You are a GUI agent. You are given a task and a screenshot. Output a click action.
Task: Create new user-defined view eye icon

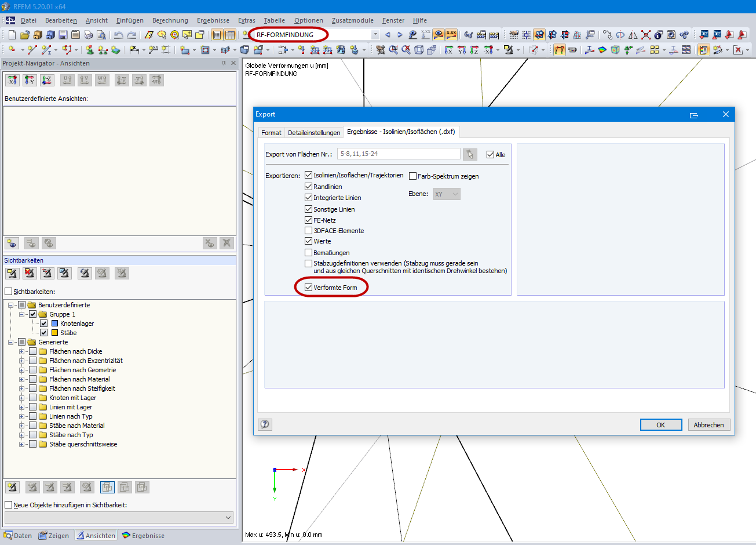tap(12, 243)
